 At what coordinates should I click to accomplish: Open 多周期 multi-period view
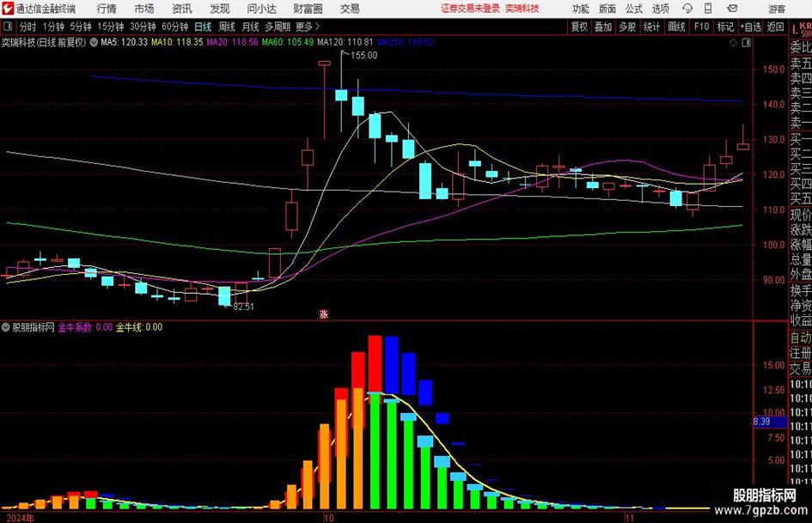278,27
